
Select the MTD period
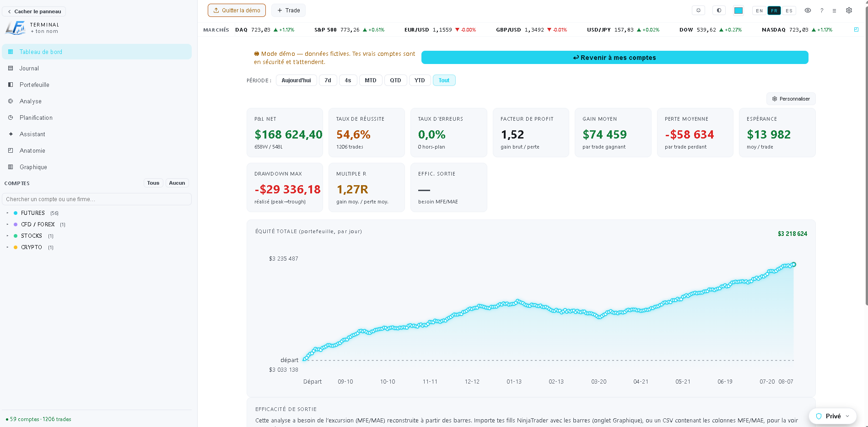coord(371,80)
